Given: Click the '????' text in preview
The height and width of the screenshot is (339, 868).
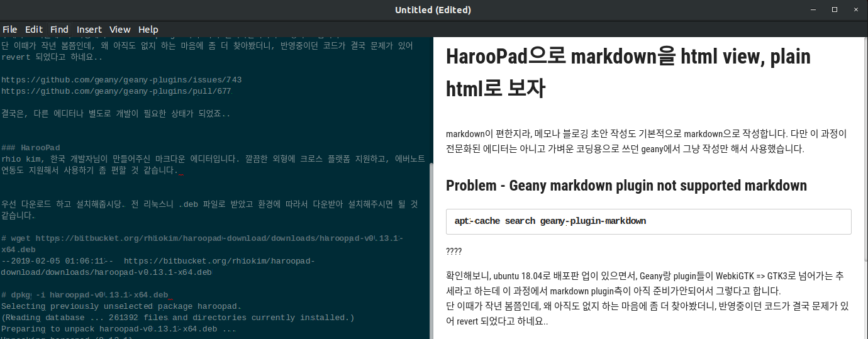Looking at the screenshot, I should click(x=453, y=252).
